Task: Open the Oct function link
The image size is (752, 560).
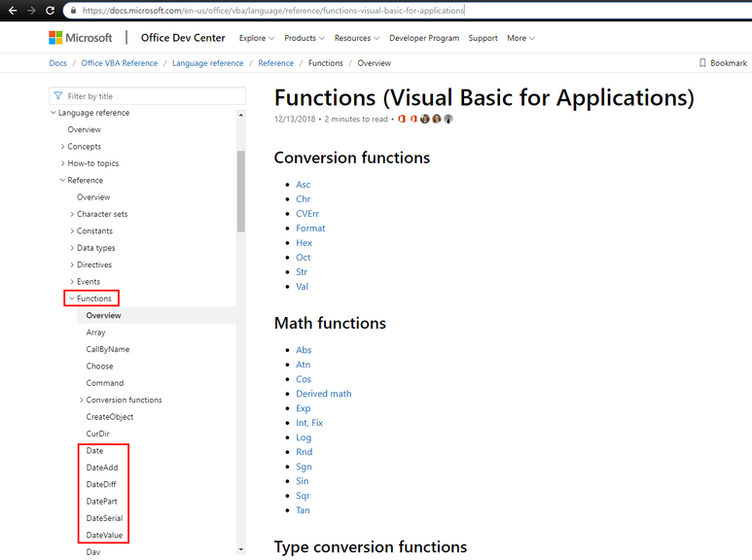Action: tap(304, 257)
